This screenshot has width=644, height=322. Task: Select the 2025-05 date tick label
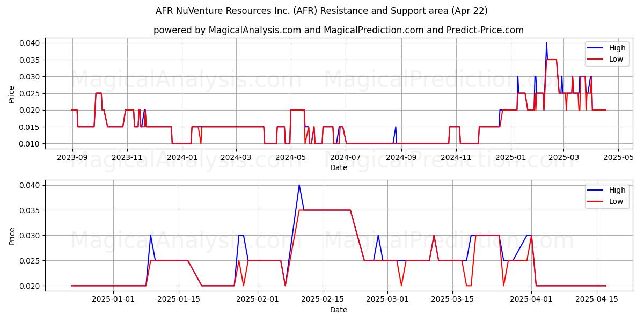[618, 157]
